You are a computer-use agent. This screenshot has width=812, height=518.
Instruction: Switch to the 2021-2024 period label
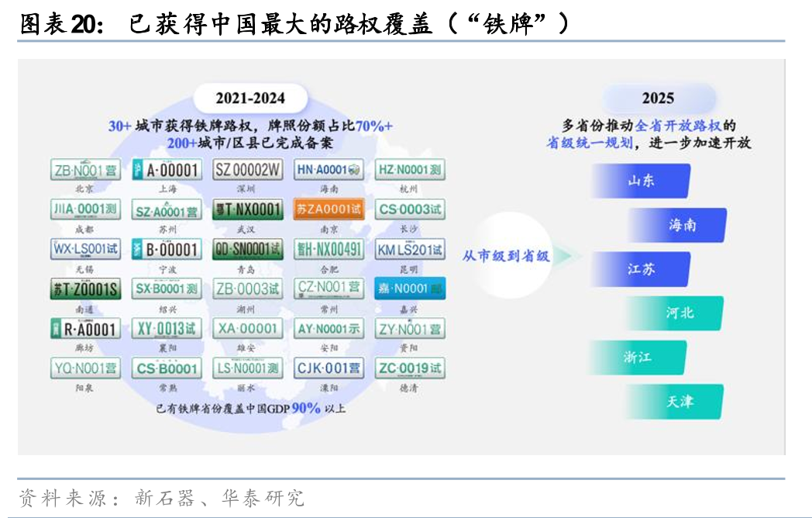tap(249, 98)
